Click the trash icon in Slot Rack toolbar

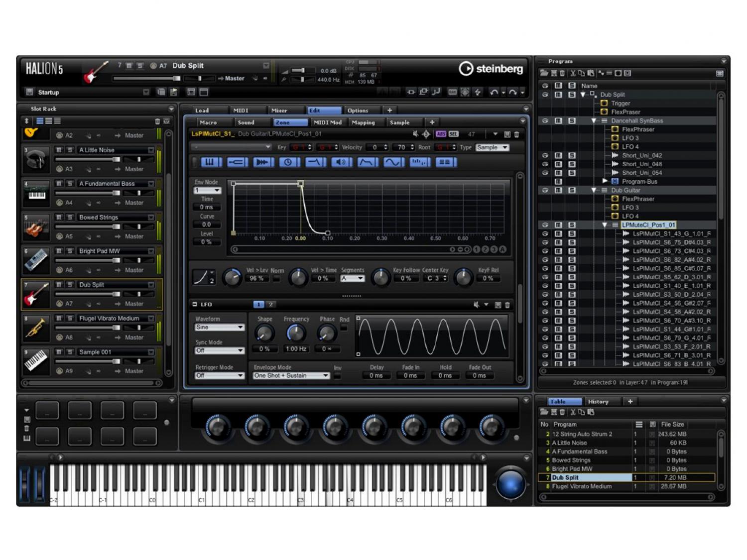click(x=157, y=121)
